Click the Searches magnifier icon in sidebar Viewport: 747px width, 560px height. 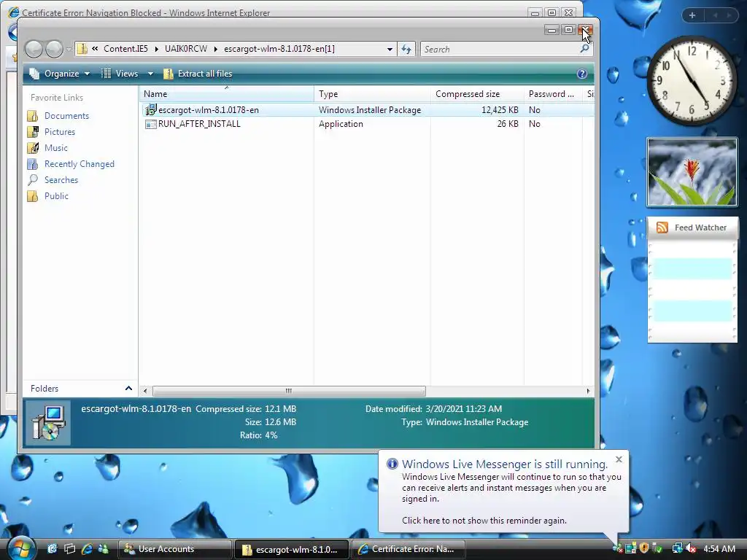(x=33, y=180)
